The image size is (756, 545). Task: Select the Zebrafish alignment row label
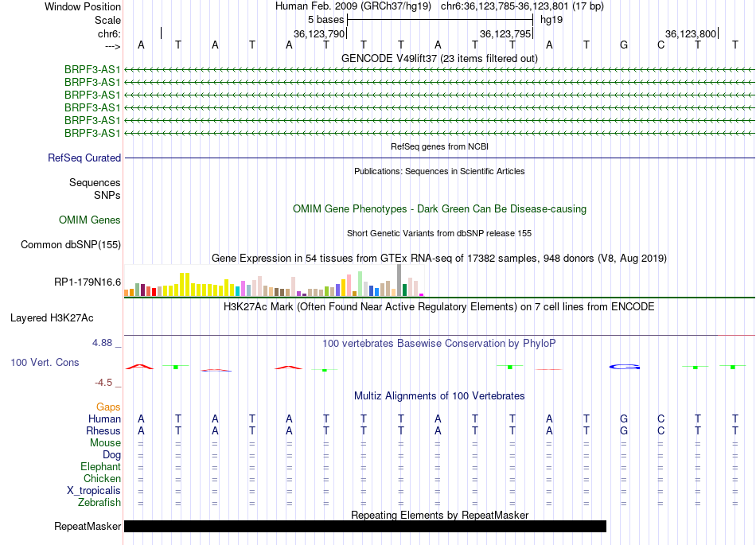point(99,502)
